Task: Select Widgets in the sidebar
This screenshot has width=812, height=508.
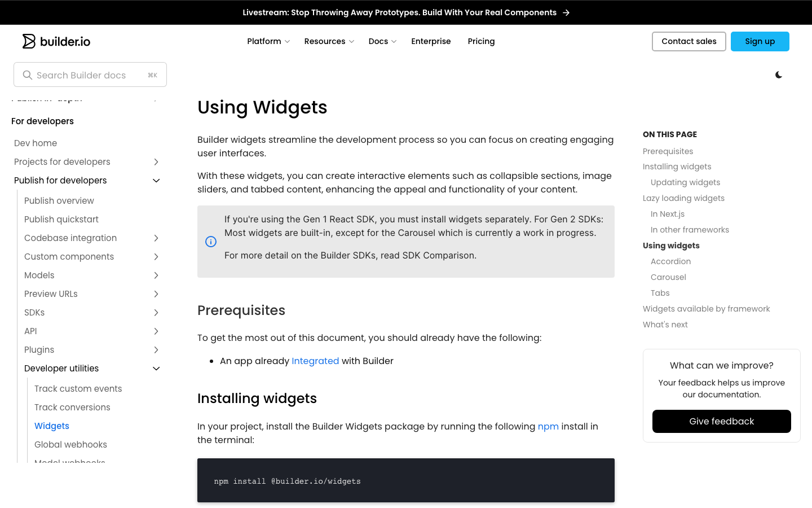Action: pos(52,426)
